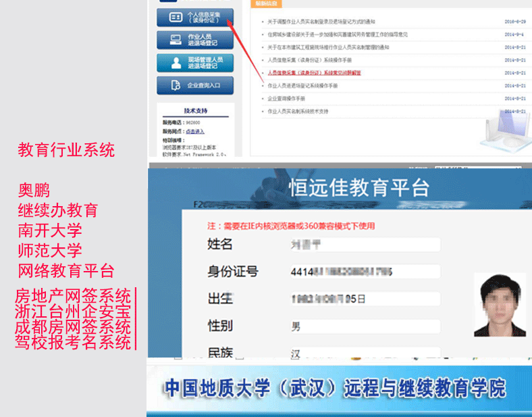Select the red text 师范大学
Screen dimensions: 532x417
tap(50, 251)
